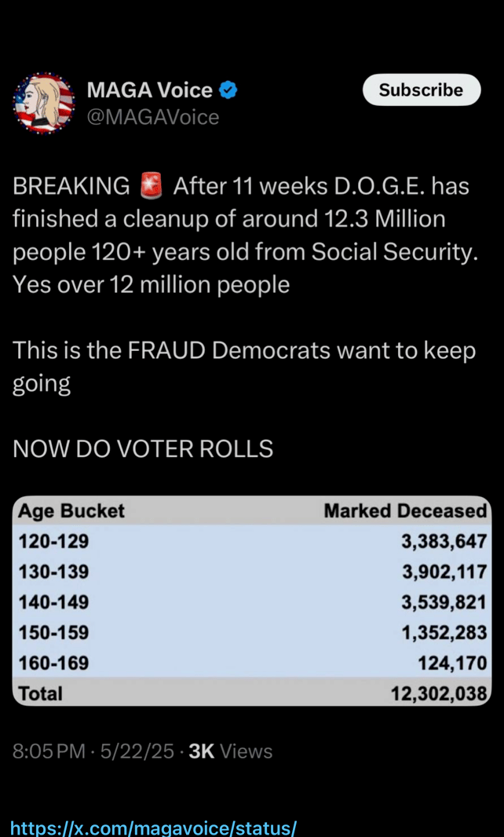Click the NOW DO VOTER ROLLS text
Image resolution: width=504 pixels, height=837 pixels.
coord(143,449)
